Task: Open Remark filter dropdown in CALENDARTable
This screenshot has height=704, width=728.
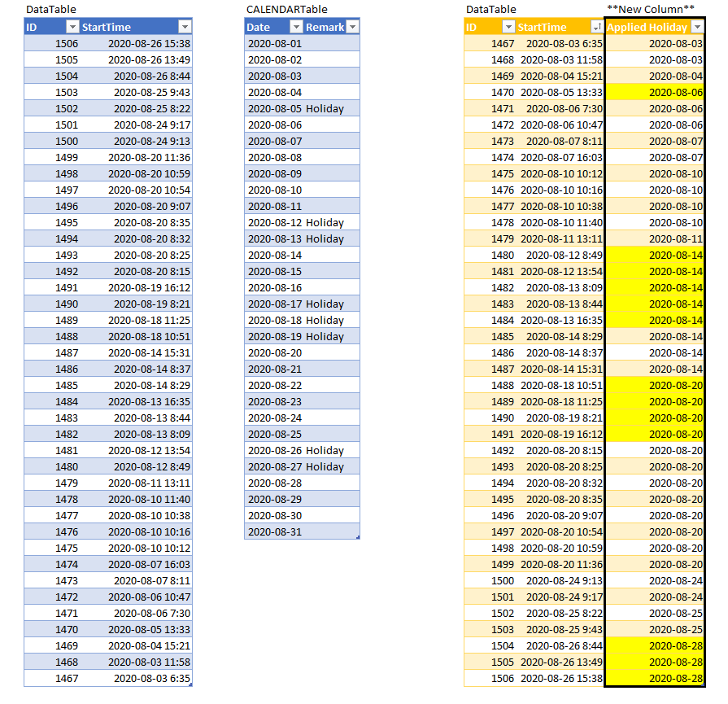Action: pyautogui.click(x=353, y=27)
